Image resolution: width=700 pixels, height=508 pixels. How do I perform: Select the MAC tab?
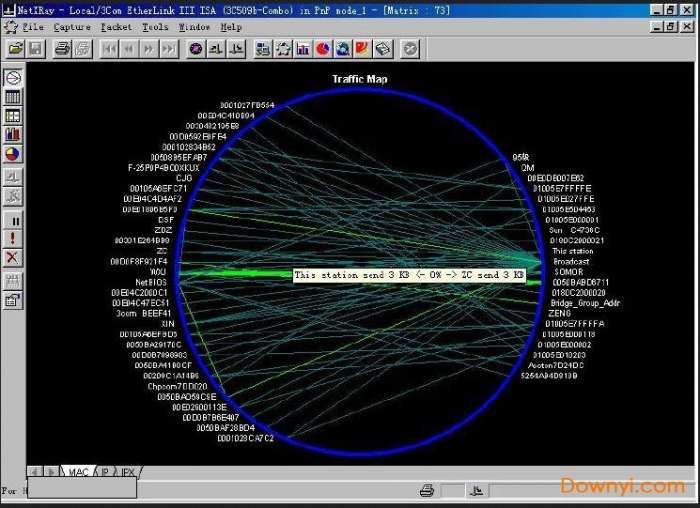[76, 471]
